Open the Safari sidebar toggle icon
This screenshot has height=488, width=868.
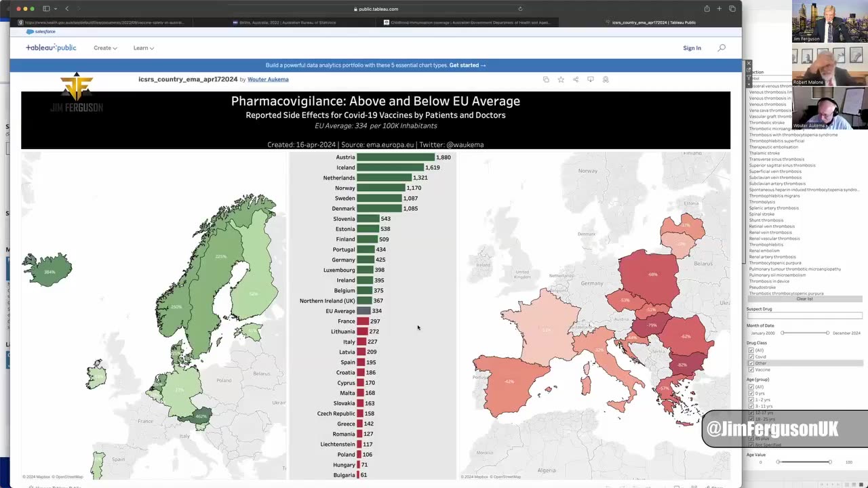(46, 9)
